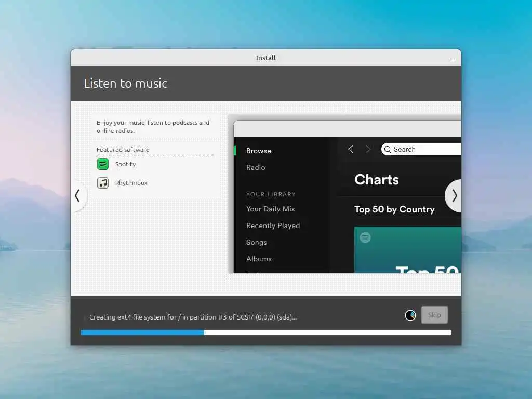Viewport: 532px width, 399px height.
Task: Click the installation progress bar
Action: tap(266, 332)
